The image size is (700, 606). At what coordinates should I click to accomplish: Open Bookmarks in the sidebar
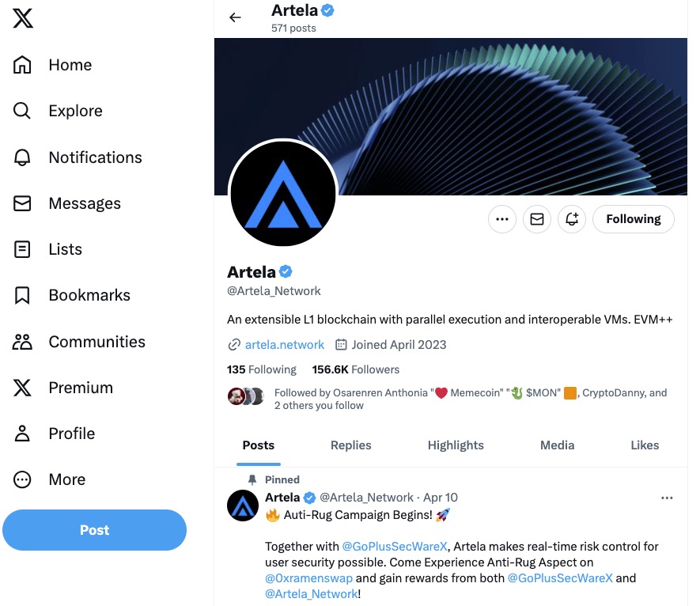[71, 295]
